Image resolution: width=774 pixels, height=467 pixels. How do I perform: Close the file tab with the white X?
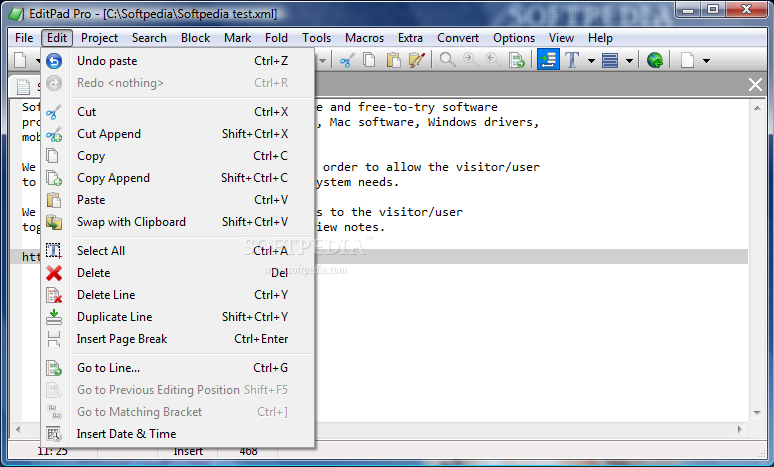click(x=755, y=84)
